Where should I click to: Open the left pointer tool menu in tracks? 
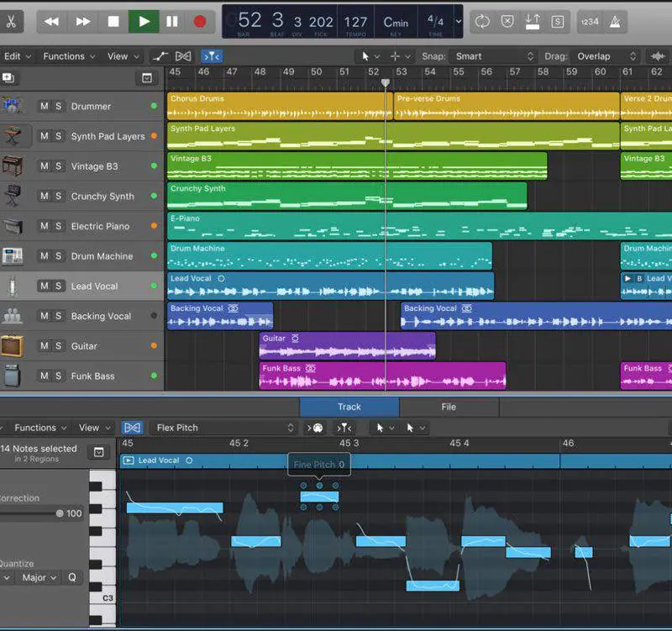coord(370,56)
